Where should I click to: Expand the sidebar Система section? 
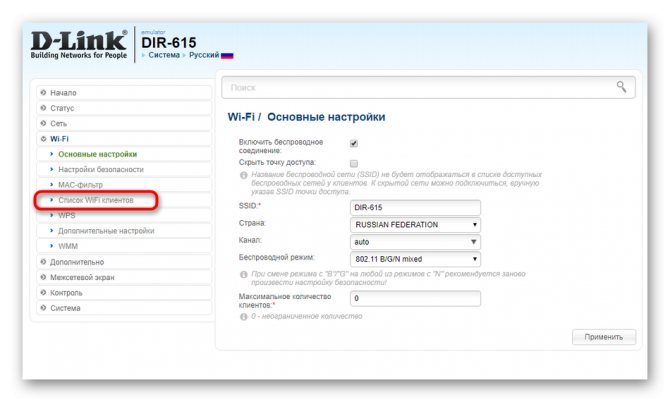tap(124, 308)
